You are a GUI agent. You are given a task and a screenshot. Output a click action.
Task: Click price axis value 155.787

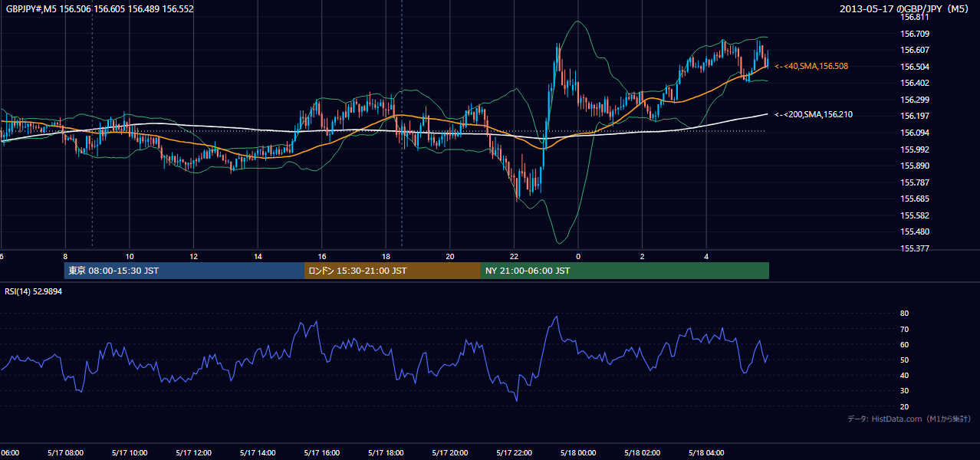coord(915,182)
